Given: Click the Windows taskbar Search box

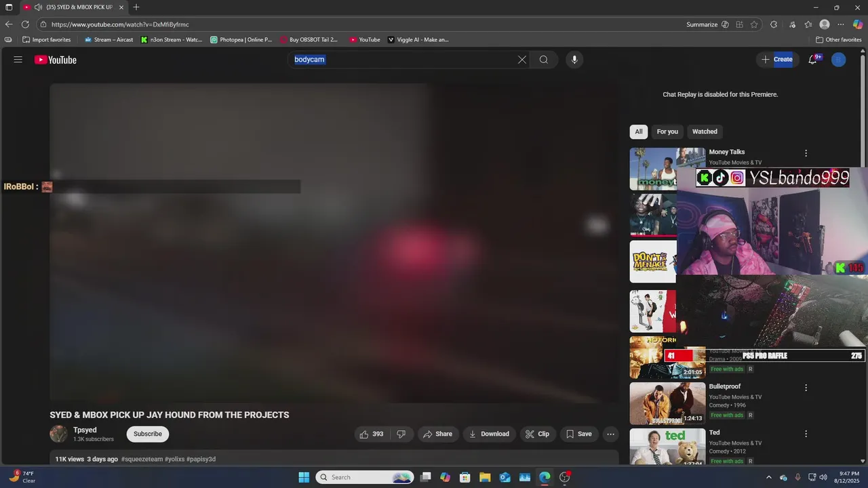Looking at the screenshot, I should click(365, 477).
